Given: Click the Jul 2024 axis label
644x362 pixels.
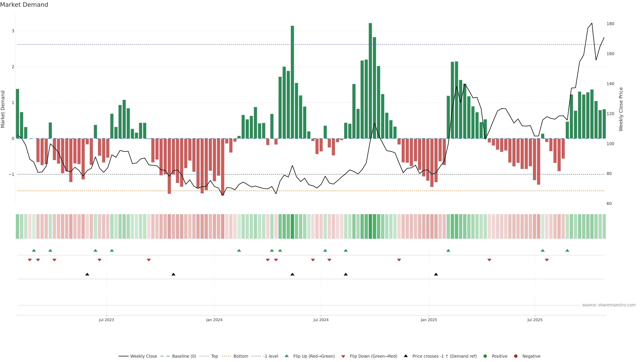Looking at the screenshot, I should (321, 320).
